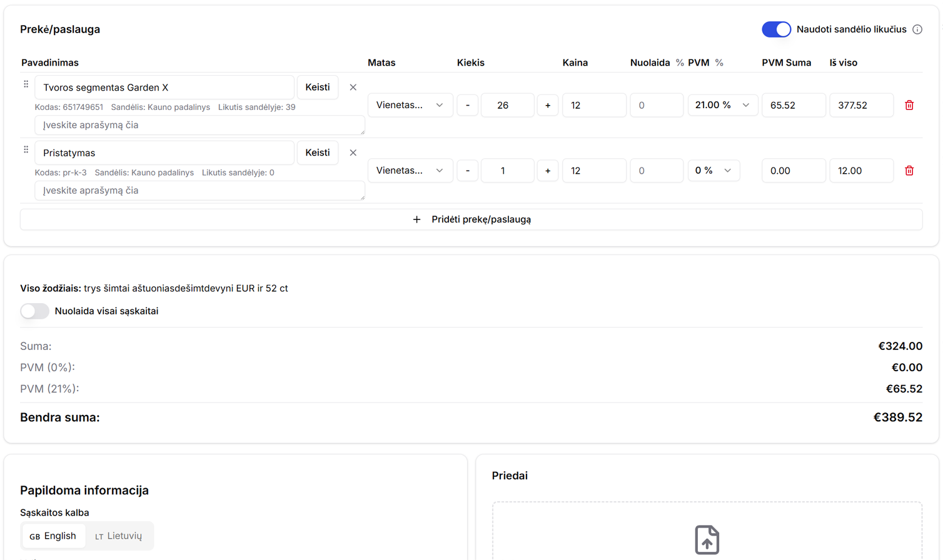Clear the Tvoros segmentas Garden X product selection
This screenshot has height=560, width=943.
(353, 87)
